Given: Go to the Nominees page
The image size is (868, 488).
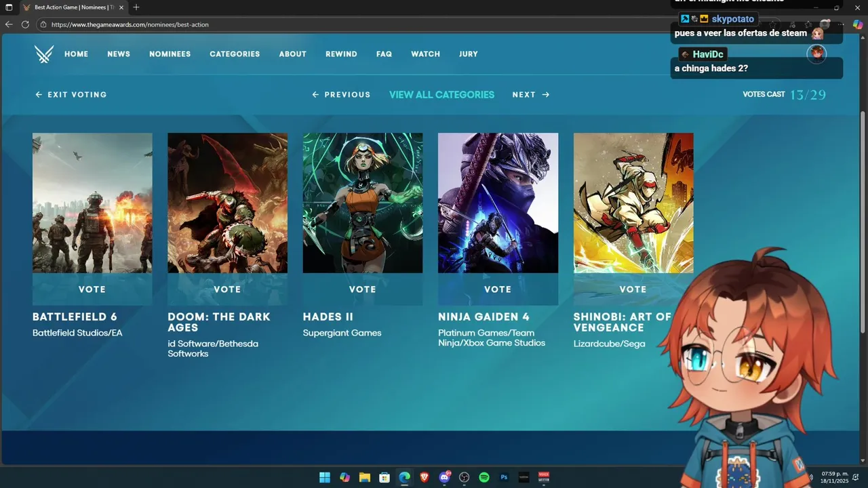Looking at the screenshot, I should tap(170, 54).
